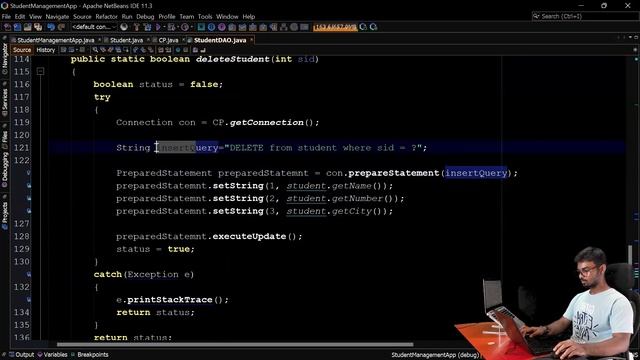
Task: Click the New Project toolbar icon
Action: [17, 27]
